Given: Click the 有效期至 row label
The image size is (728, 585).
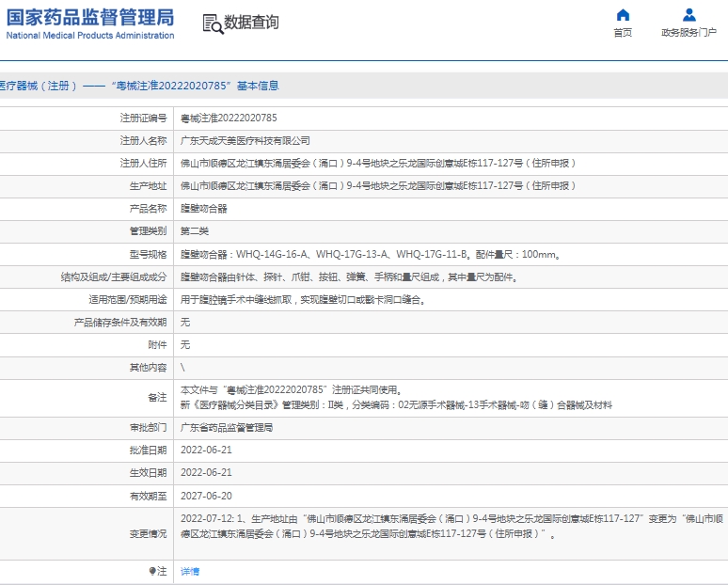Looking at the screenshot, I should click(148, 496).
